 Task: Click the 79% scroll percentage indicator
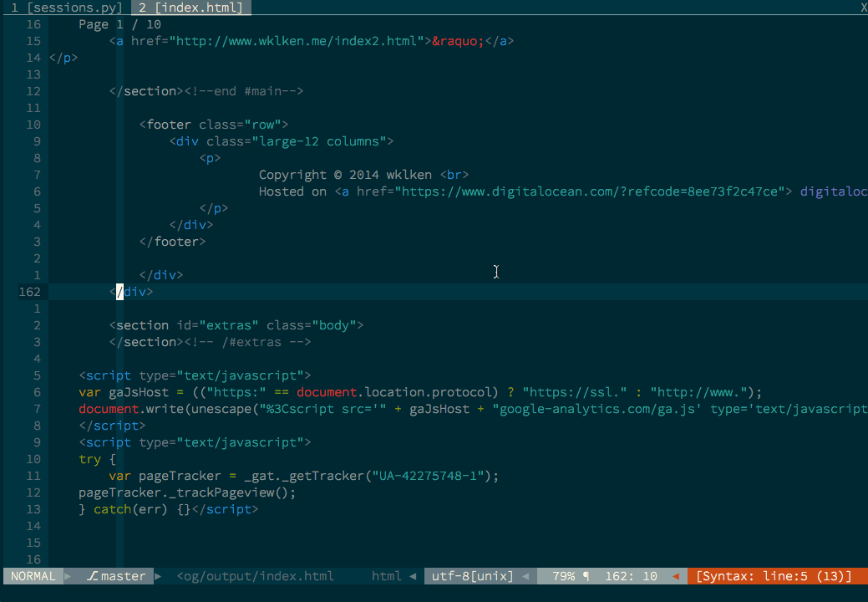tap(563, 576)
